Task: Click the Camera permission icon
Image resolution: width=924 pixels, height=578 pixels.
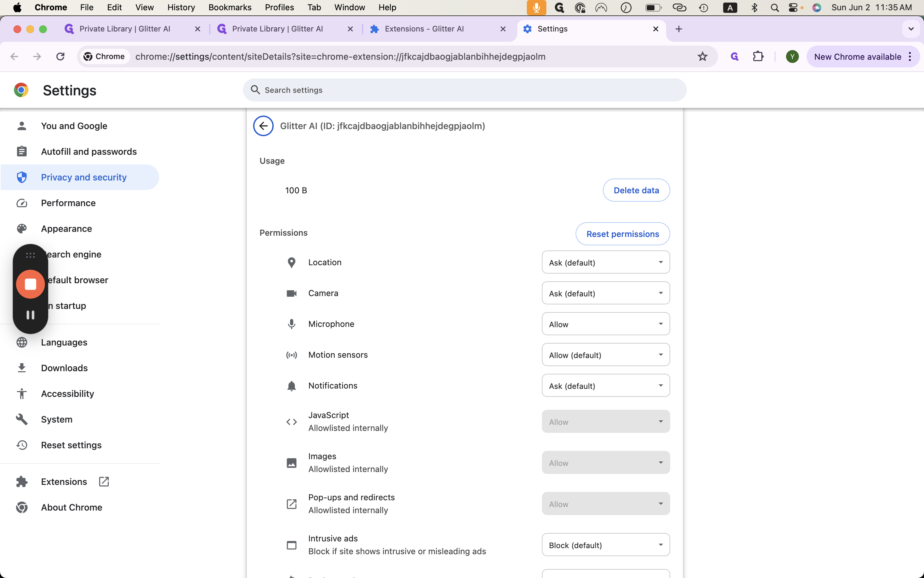Action: coord(291,293)
